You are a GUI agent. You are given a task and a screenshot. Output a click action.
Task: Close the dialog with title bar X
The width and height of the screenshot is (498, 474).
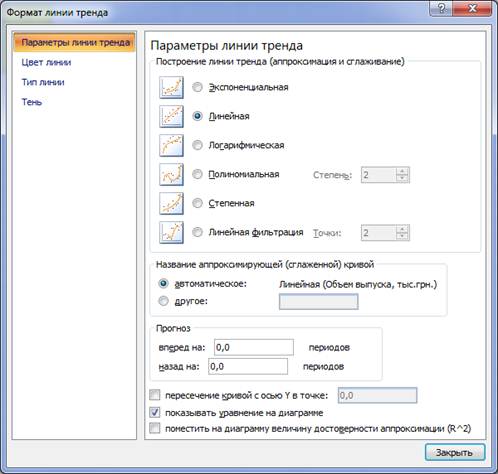473,8
